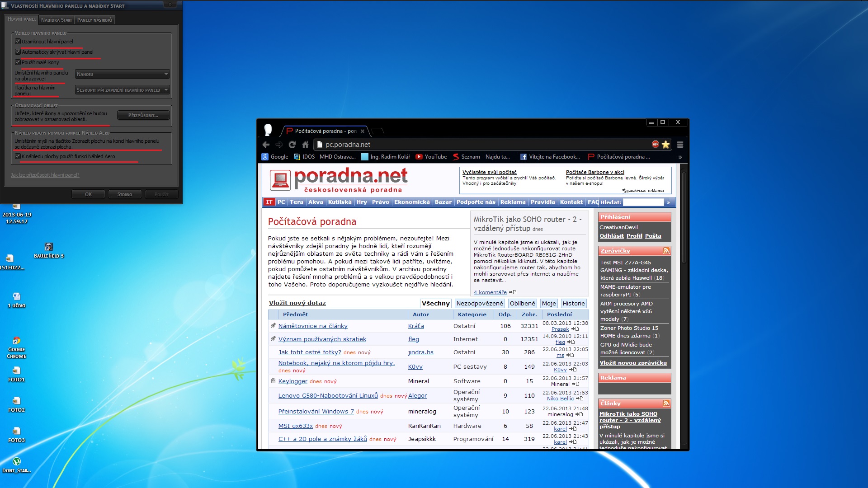Go to browser home page icon

click(305, 145)
